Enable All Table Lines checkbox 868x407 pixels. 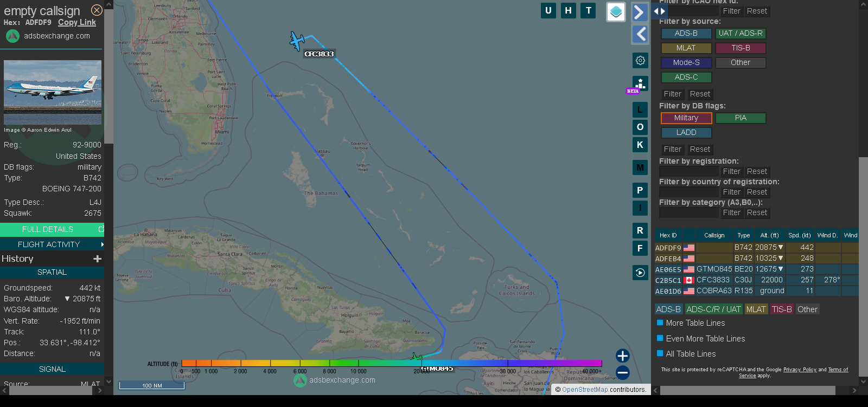click(660, 353)
